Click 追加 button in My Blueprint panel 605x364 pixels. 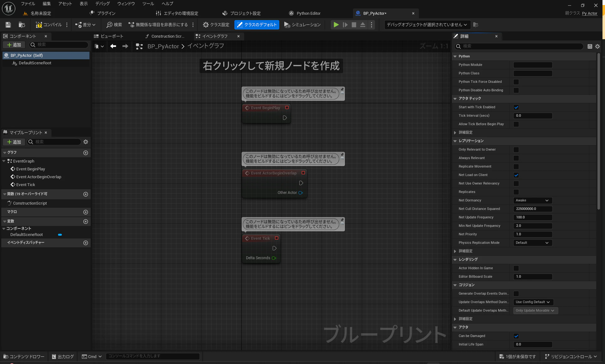click(x=14, y=142)
